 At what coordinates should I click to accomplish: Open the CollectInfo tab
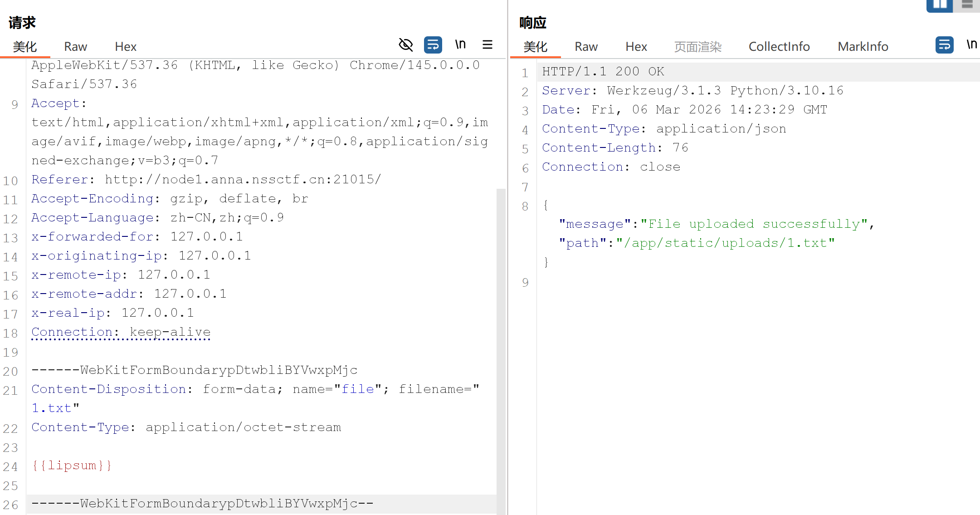779,47
